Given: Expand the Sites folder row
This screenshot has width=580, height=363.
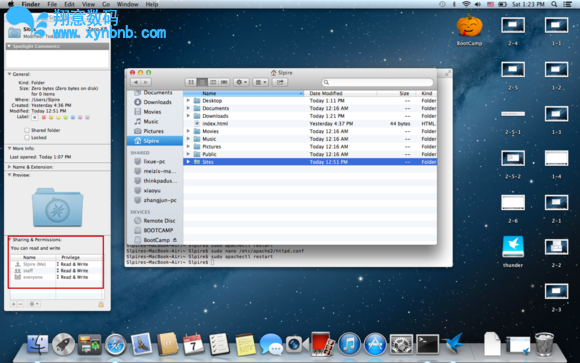Looking at the screenshot, I should [188, 162].
